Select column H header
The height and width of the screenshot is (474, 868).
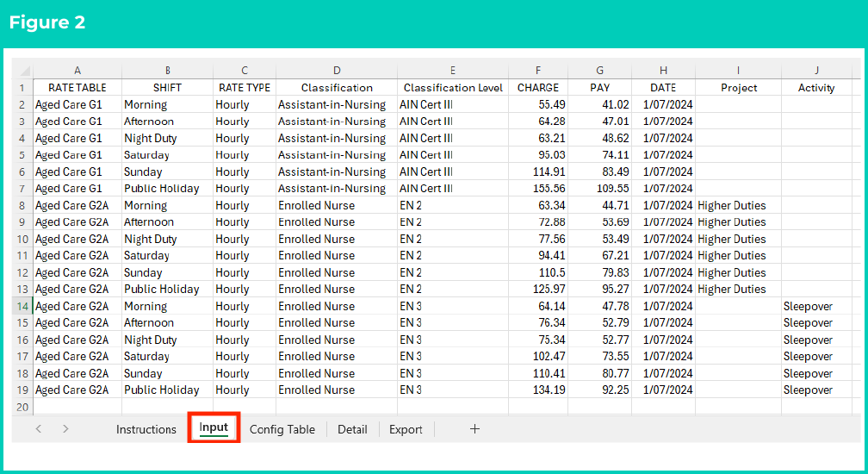(663, 71)
